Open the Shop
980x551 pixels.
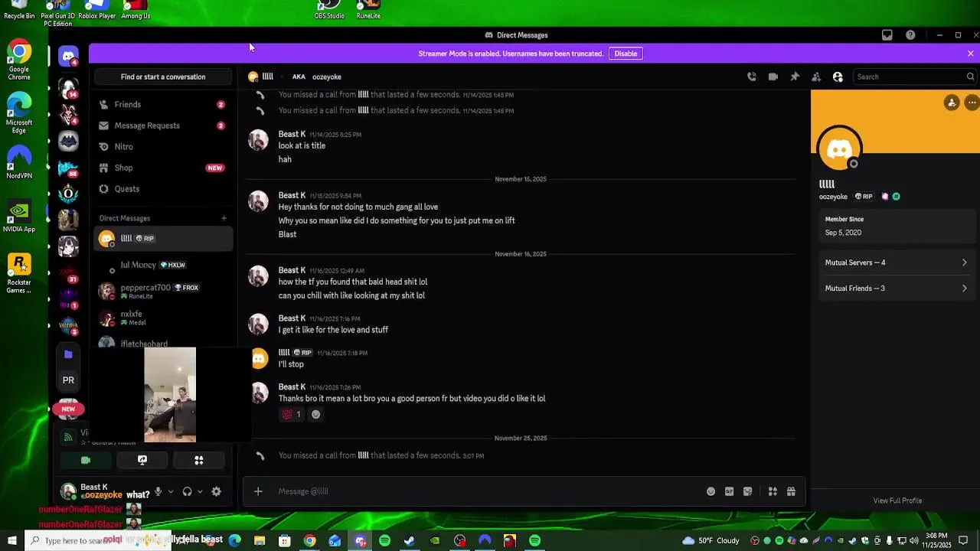coord(163,168)
